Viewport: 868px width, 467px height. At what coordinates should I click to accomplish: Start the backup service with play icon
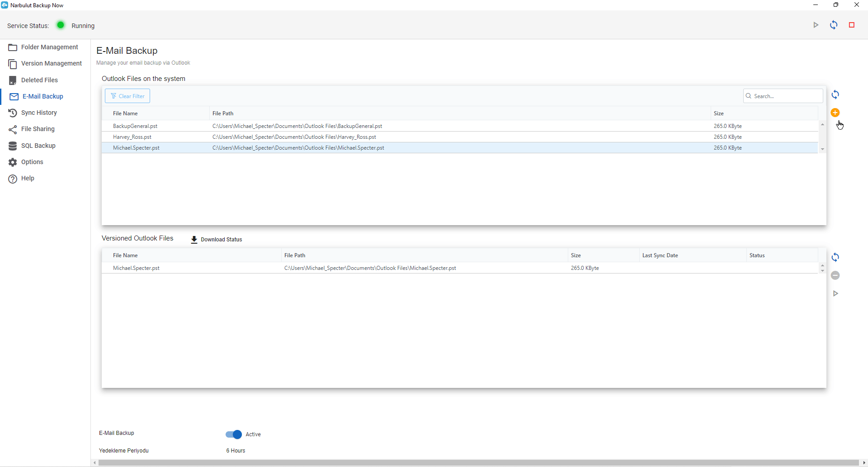pos(816,25)
